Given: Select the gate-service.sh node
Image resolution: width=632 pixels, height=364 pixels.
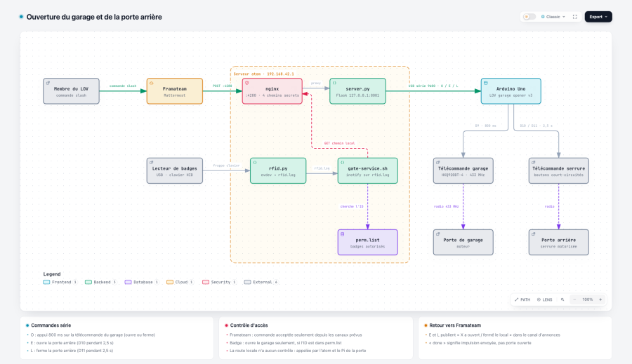Looking at the screenshot, I should 367,170.
